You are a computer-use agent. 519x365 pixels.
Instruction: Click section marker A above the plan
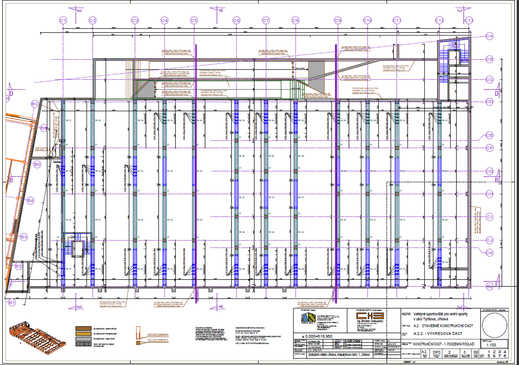218,10
